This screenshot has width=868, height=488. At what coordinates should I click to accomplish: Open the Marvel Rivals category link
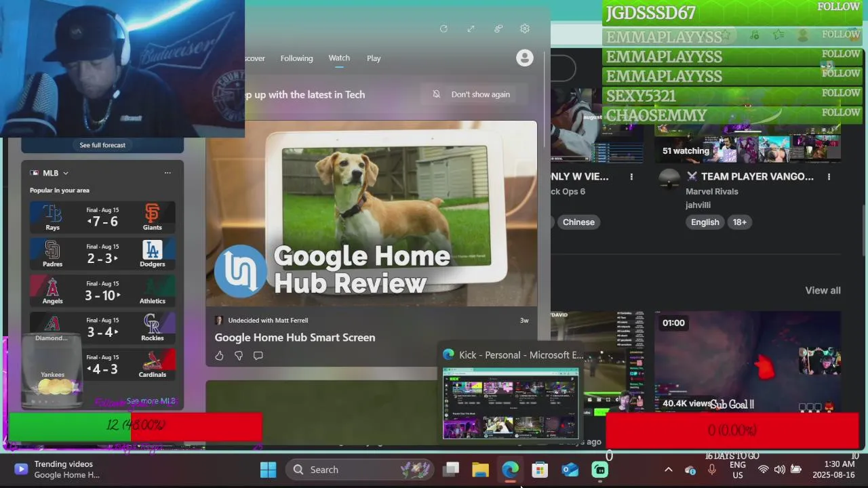tap(711, 191)
